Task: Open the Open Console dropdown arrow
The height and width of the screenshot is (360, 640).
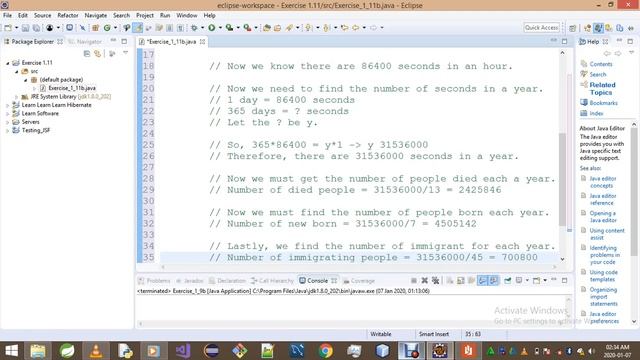Action: tap(545, 280)
